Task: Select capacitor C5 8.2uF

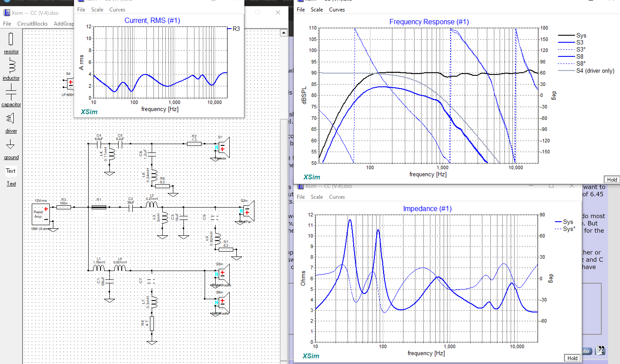Action: tap(120, 145)
